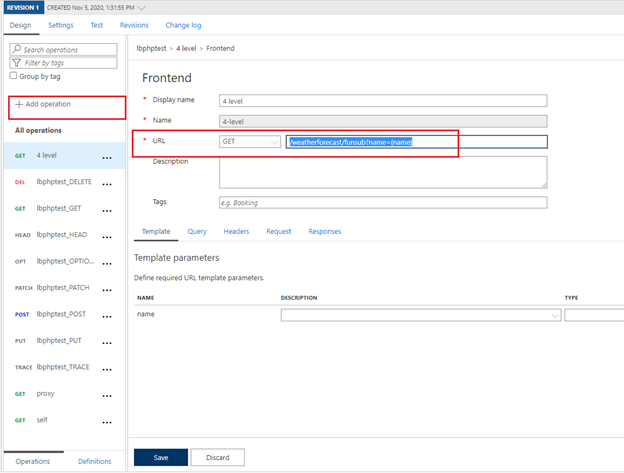624x473 pixels.
Task: Open ellipsis menu for self operation
Action: pos(107,420)
